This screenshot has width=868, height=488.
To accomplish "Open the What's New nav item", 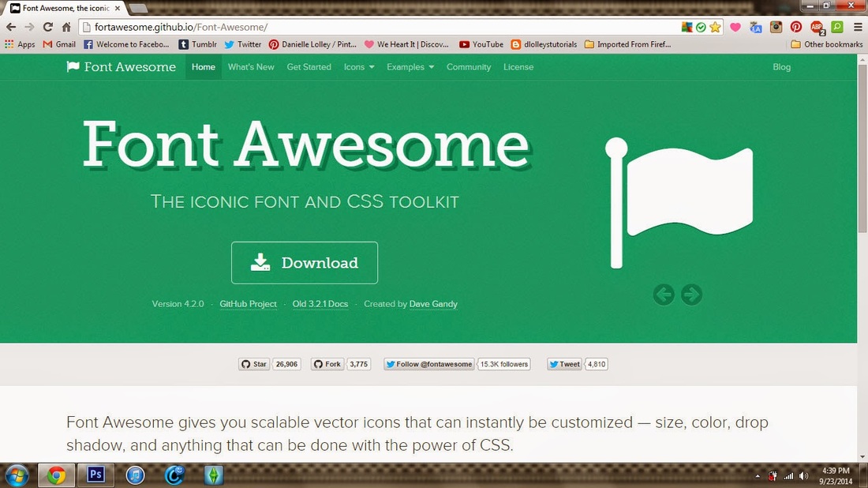I will click(251, 67).
